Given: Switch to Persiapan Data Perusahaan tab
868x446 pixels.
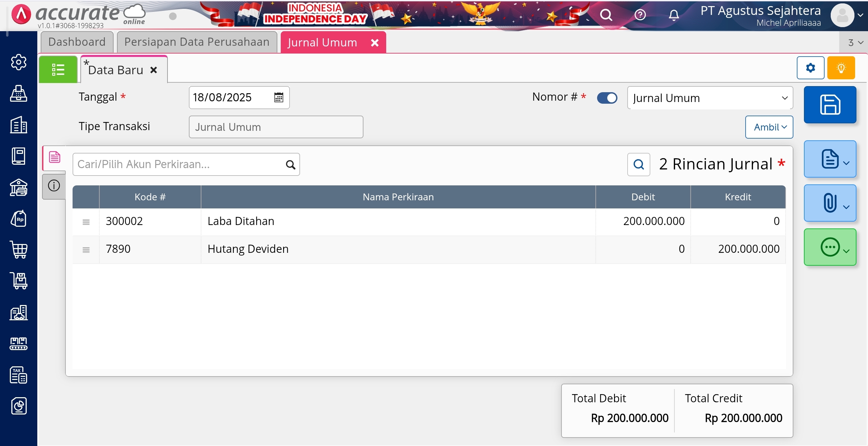Looking at the screenshot, I should 197,42.
